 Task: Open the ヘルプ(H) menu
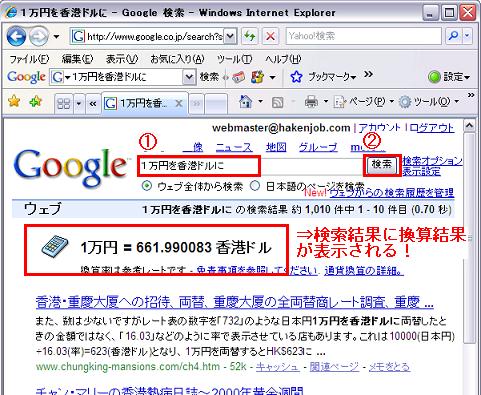tap(283, 59)
